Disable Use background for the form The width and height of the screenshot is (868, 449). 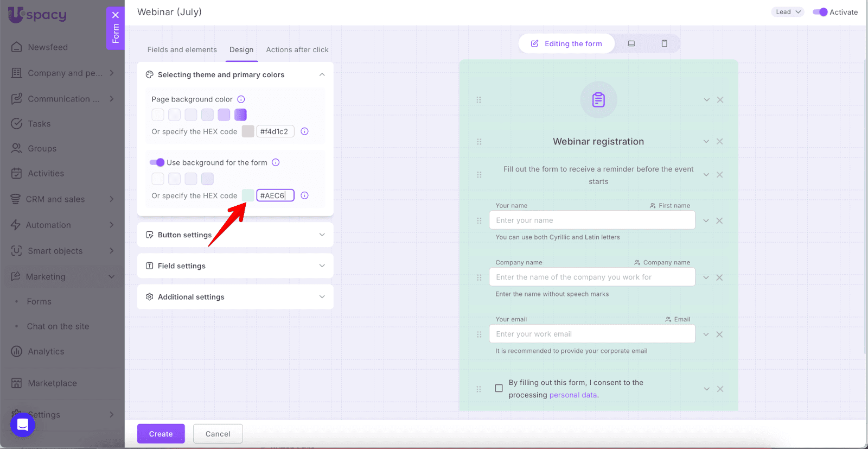click(157, 162)
